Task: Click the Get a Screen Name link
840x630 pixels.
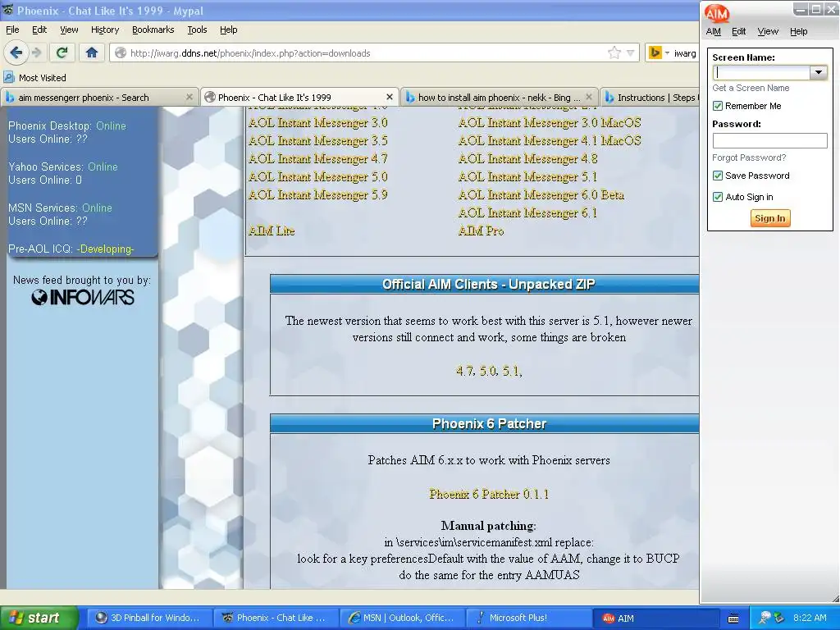Action: point(751,87)
